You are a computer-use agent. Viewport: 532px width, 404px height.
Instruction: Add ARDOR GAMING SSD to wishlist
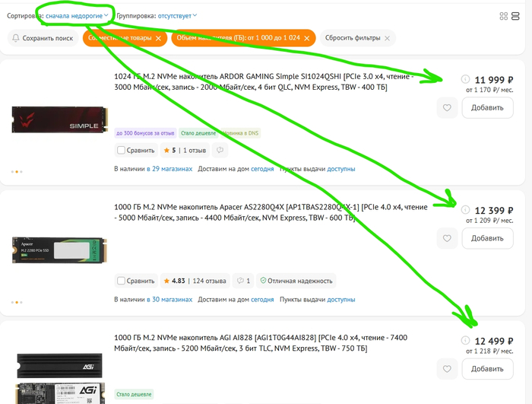[447, 108]
